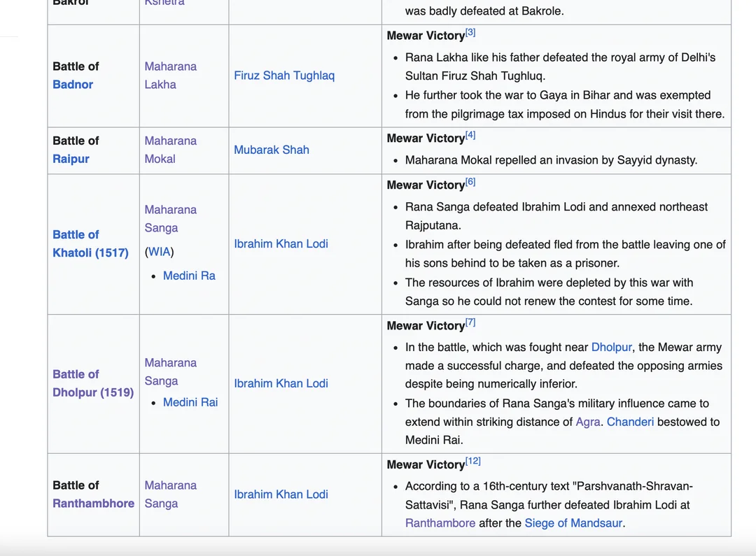Screen dimensions: 756x556
Task: Open the Chanderi article link
Action: tap(630, 422)
